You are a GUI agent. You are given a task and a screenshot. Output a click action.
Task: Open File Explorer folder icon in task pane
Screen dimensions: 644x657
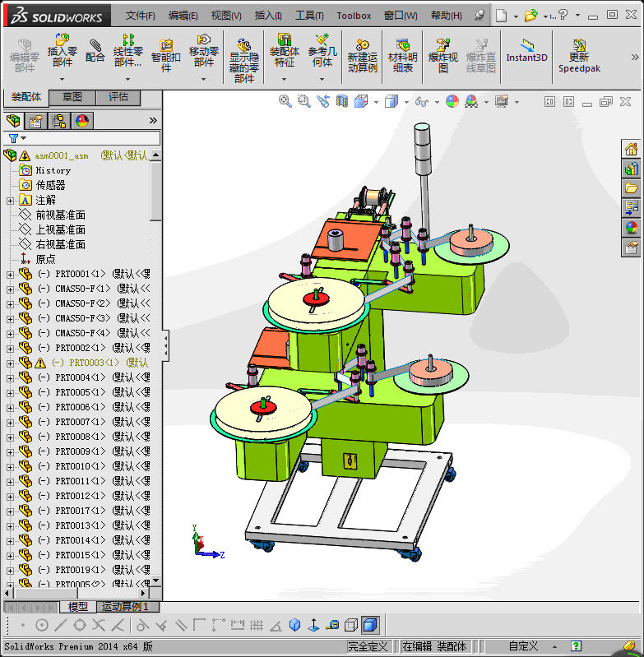[631, 188]
